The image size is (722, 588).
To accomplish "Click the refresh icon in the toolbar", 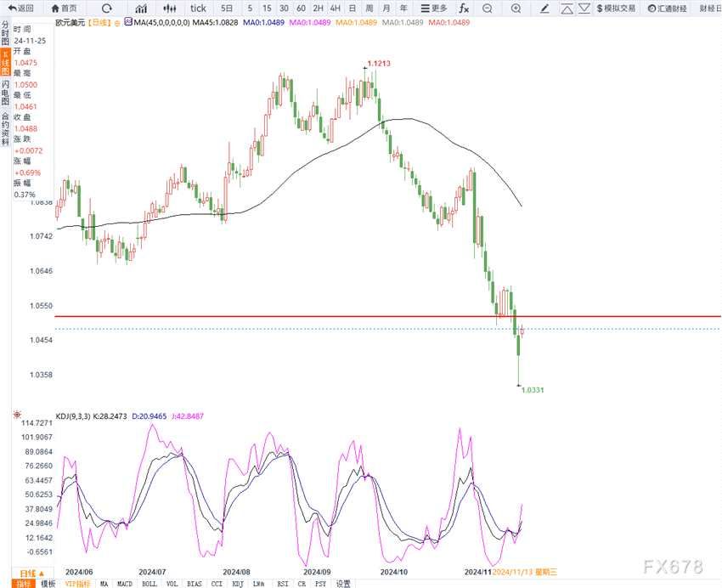I will coord(106,8).
